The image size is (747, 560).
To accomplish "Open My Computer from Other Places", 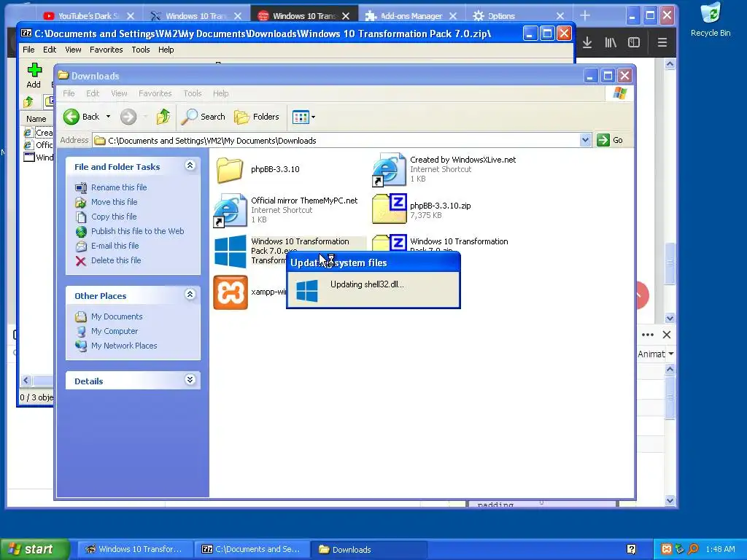I will [115, 331].
